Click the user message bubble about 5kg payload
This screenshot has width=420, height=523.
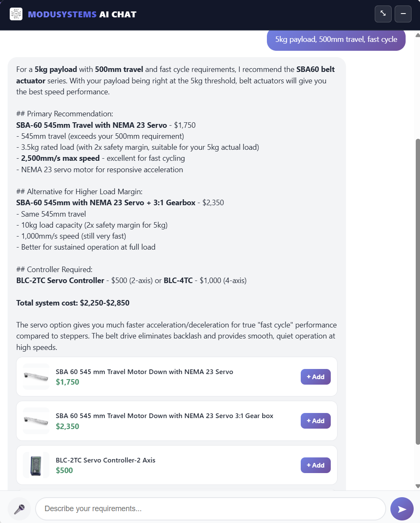pyautogui.click(x=336, y=39)
